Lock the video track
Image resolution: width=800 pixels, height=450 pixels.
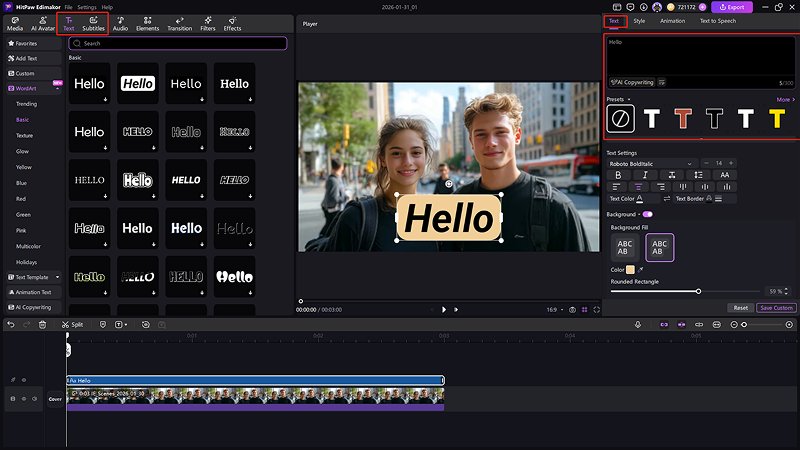(x=13, y=398)
